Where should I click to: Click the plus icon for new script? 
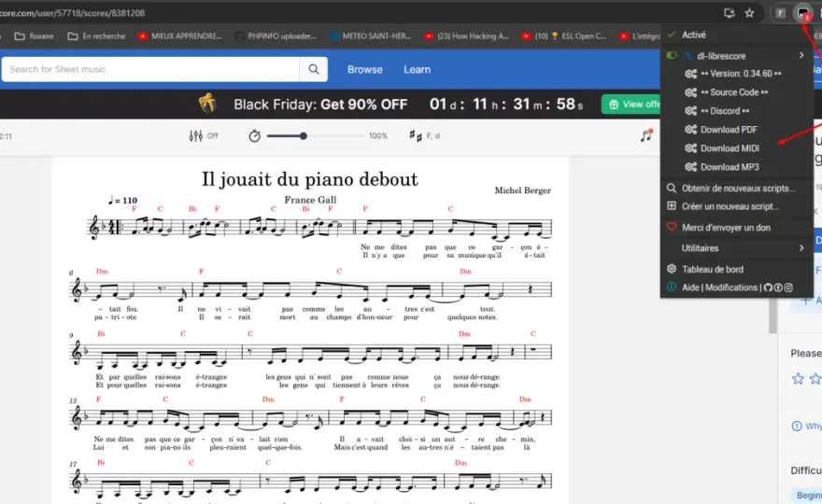(x=672, y=206)
